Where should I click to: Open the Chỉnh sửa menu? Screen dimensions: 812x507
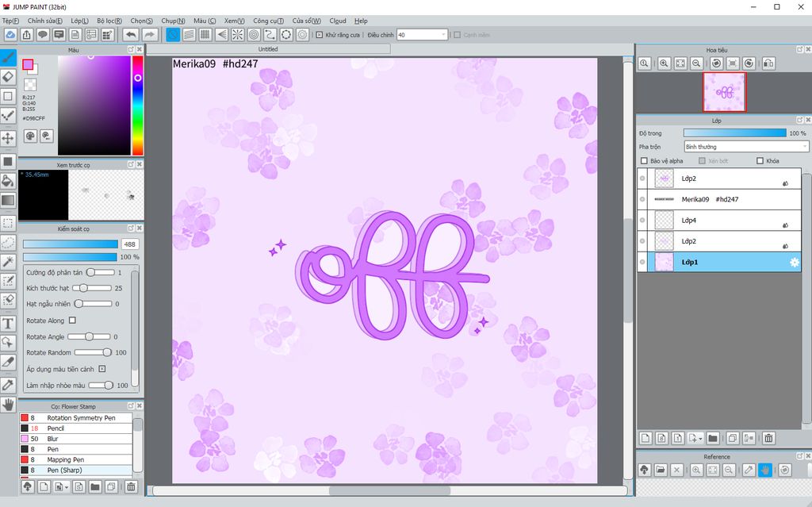[x=45, y=21]
